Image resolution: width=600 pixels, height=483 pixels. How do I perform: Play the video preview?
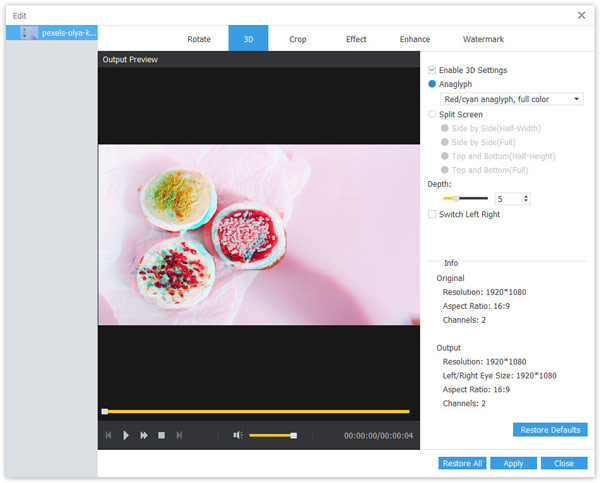coord(126,435)
